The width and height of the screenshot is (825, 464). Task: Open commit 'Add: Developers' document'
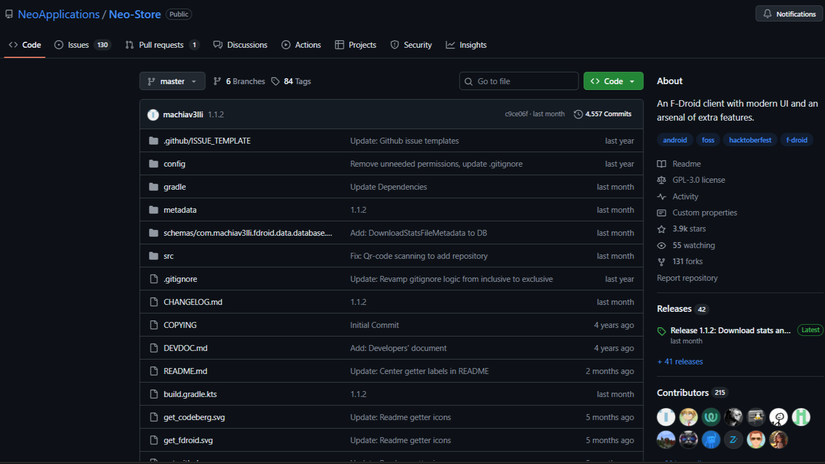point(398,348)
